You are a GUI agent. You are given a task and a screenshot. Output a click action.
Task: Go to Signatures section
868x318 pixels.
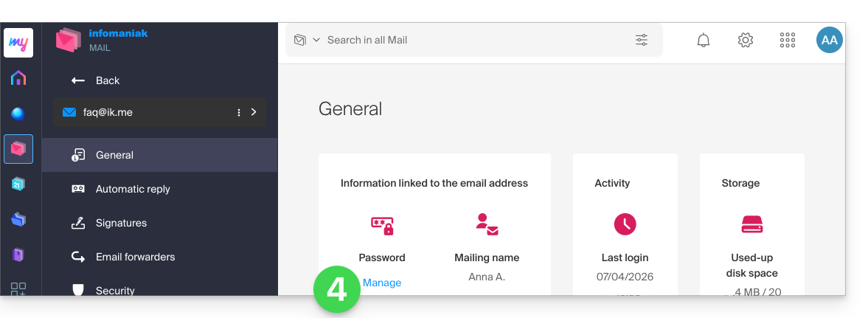point(121,223)
